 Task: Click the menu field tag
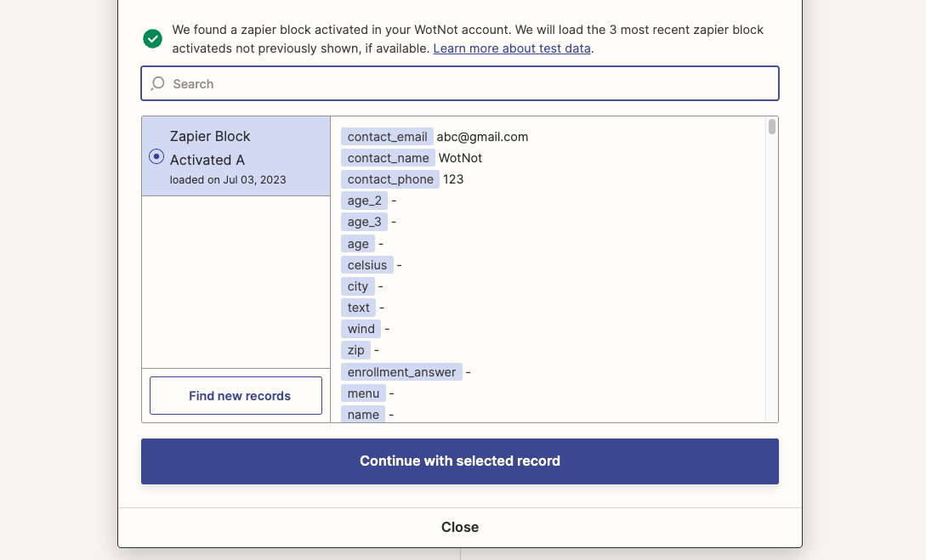coord(363,393)
